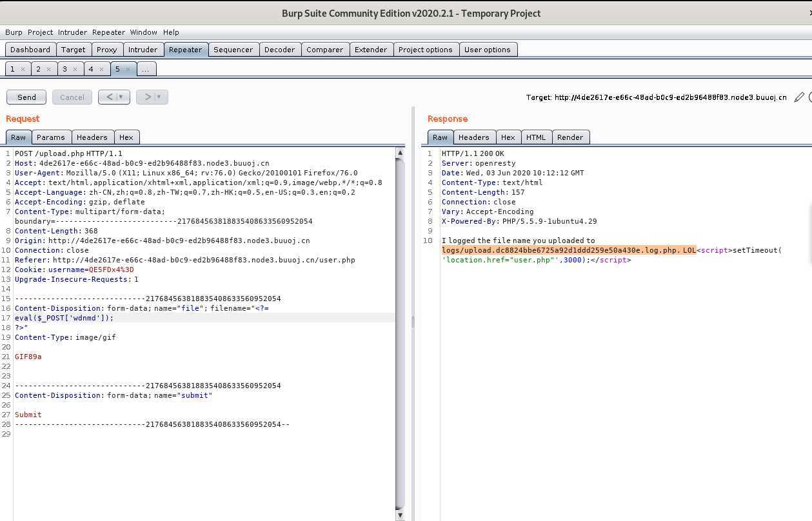
Task: Open the back-history dropdown arrow
Action: point(121,97)
